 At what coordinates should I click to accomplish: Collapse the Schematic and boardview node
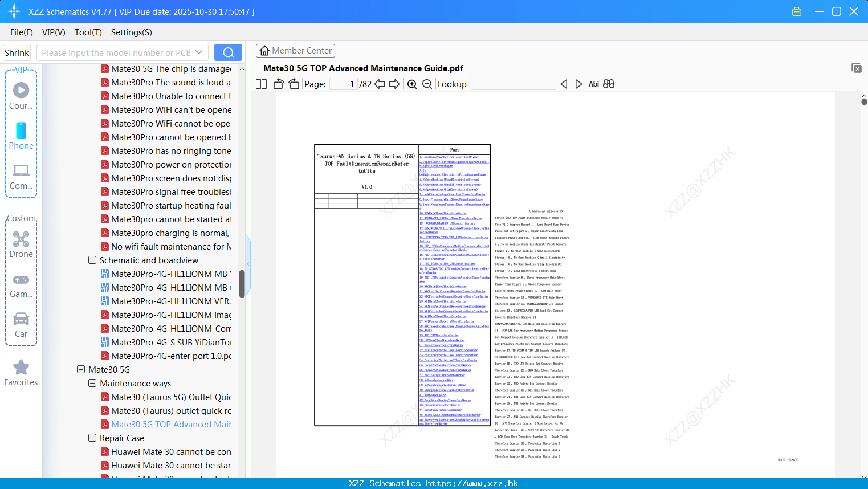pyautogui.click(x=92, y=260)
